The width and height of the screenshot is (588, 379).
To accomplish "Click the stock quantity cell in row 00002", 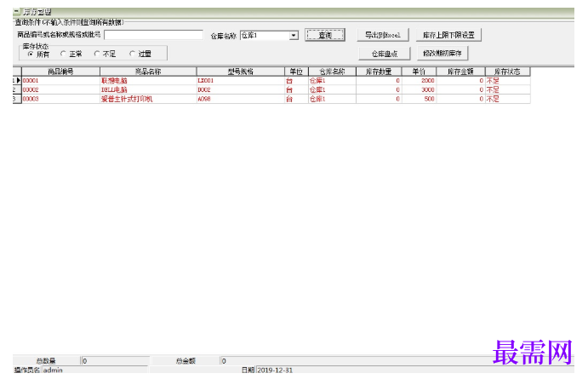I will tap(379, 89).
